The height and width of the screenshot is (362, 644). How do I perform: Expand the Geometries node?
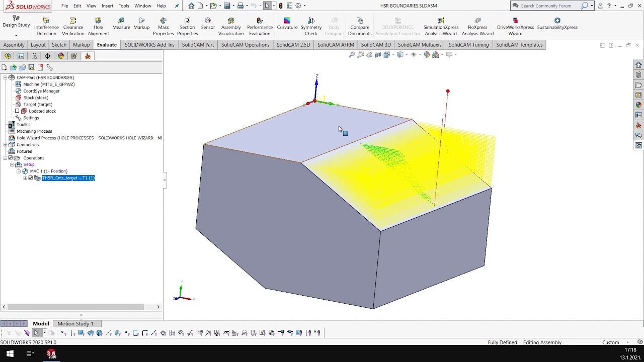[5, 145]
